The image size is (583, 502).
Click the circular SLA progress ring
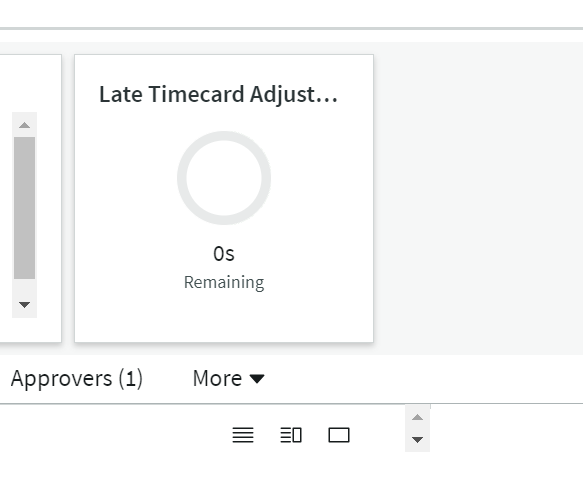click(224, 178)
